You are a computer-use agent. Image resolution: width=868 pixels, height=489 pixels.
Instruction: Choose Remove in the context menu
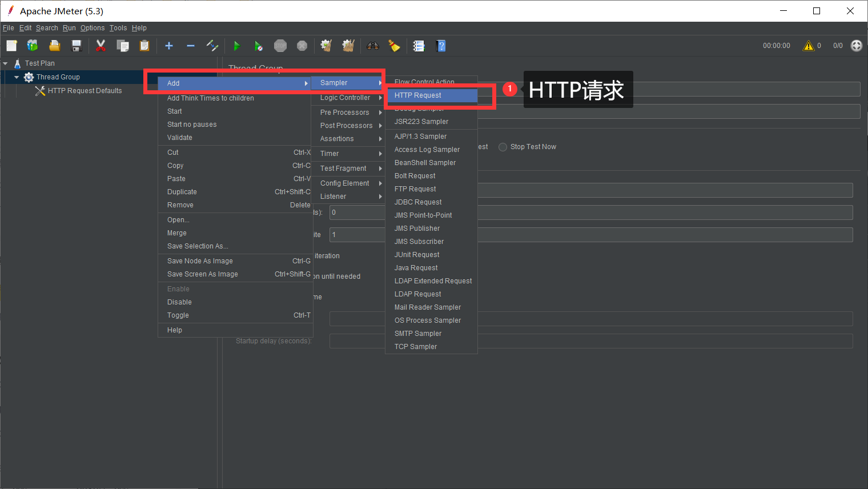[x=235, y=205]
